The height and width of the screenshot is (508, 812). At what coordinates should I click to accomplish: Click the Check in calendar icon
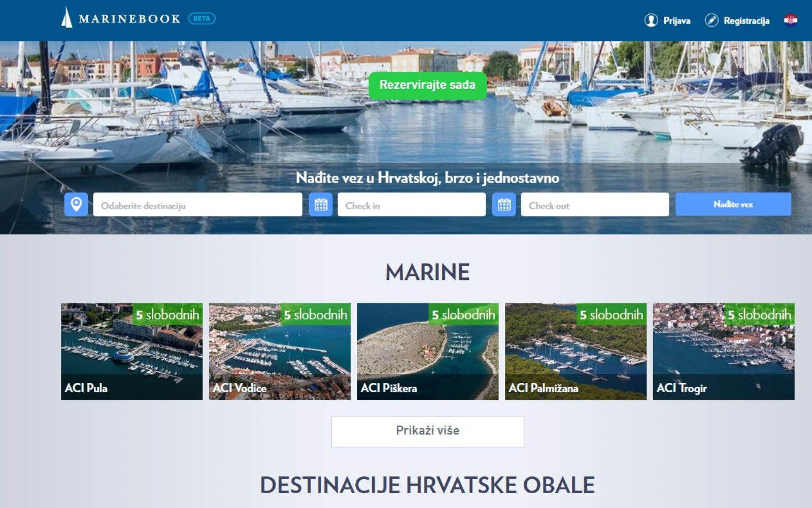point(321,205)
